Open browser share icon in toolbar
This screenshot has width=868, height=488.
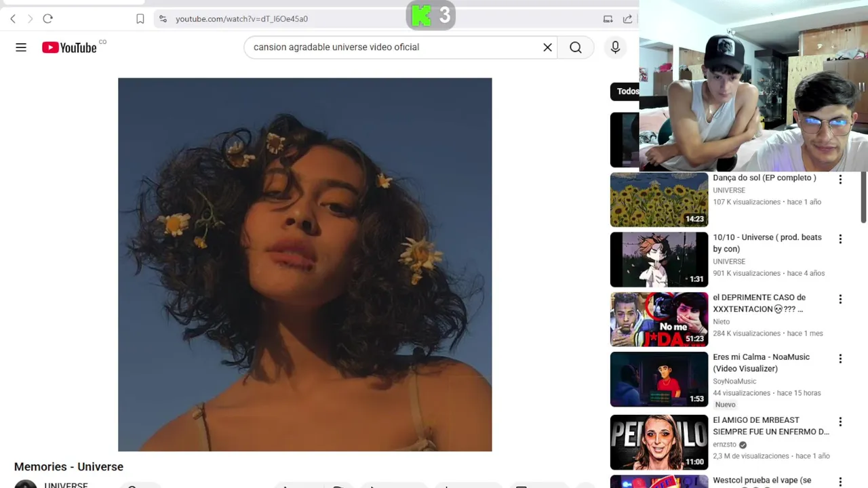click(x=627, y=19)
